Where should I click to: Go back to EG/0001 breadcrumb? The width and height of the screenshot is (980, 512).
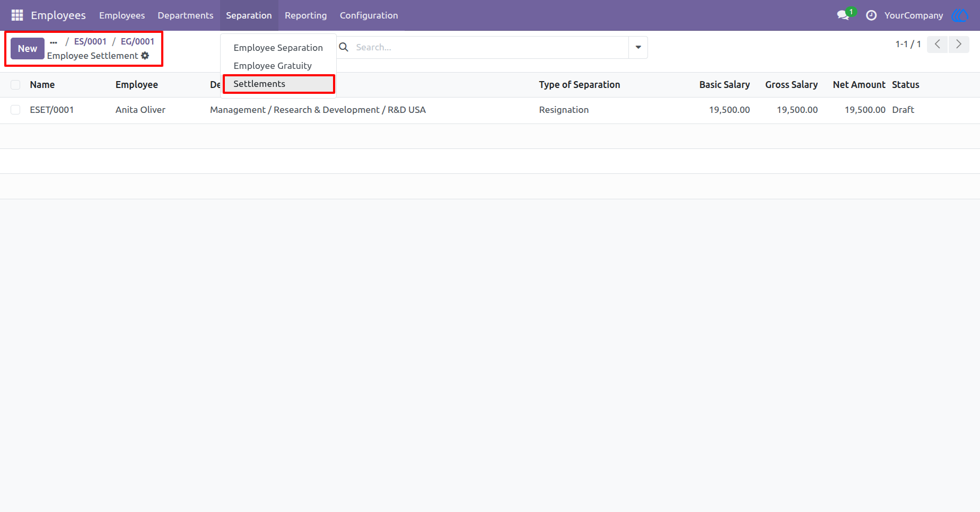[x=137, y=41]
